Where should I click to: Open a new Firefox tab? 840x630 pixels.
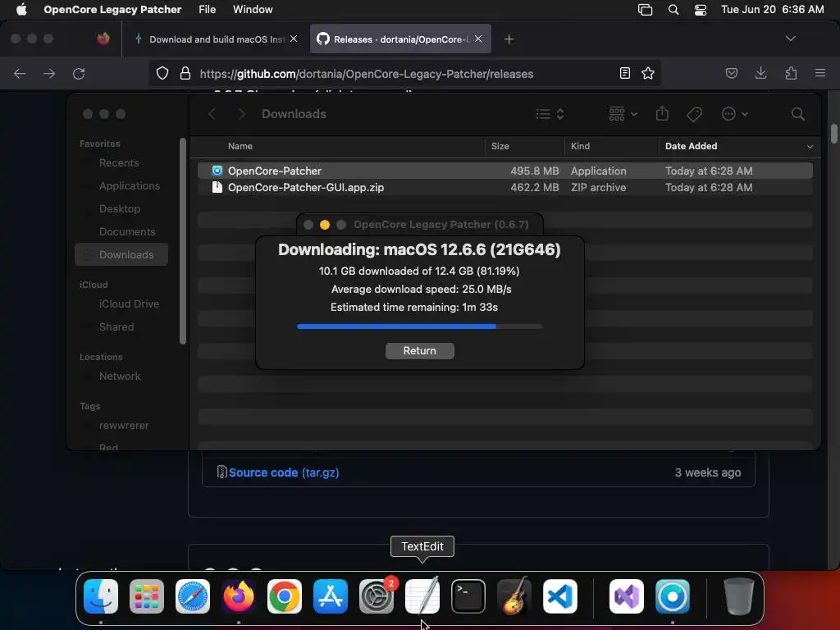[509, 39]
